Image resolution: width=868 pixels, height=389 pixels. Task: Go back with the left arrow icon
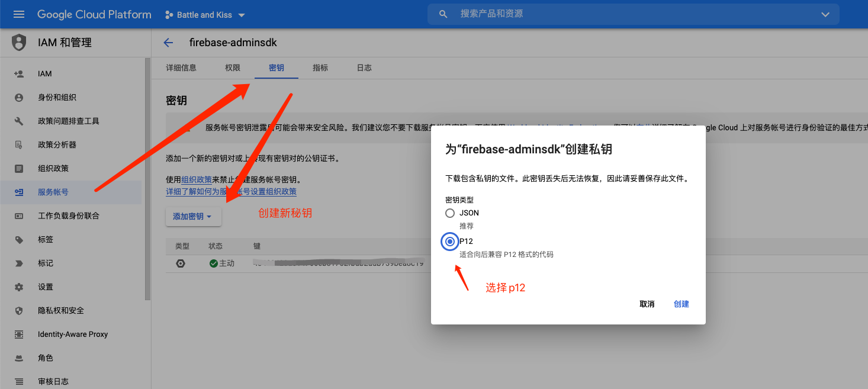168,43
